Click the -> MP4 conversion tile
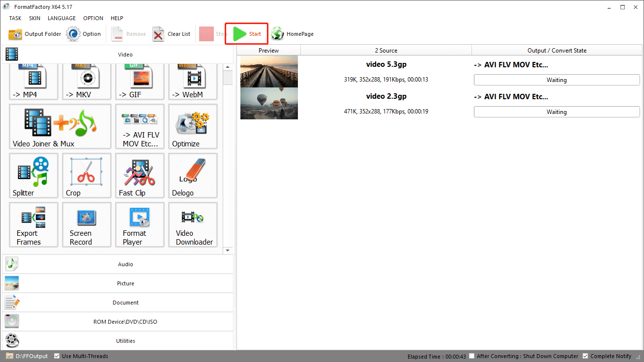This screenshot has height=362, width=644. tap(33, 82)
